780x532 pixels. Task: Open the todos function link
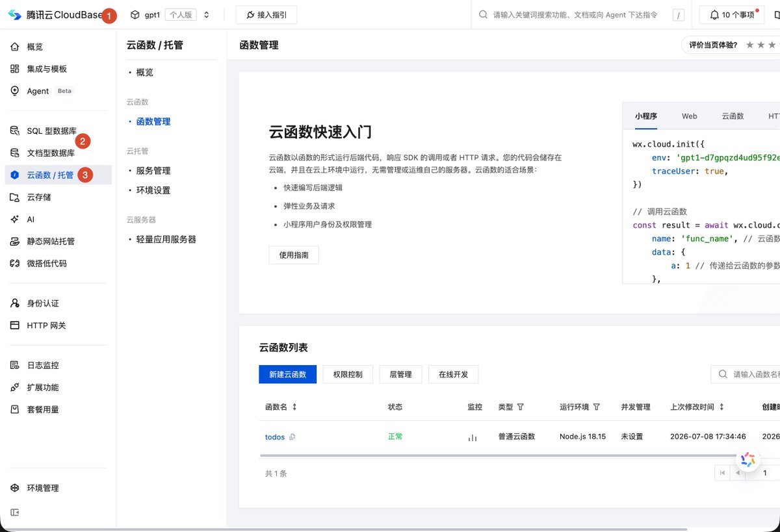(x=275, y=437)
